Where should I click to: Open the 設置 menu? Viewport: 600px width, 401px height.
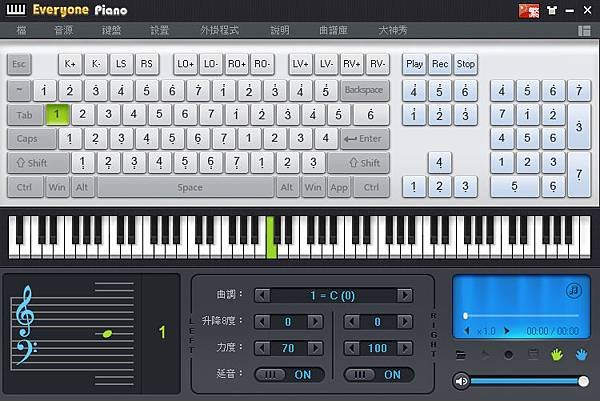159,30
